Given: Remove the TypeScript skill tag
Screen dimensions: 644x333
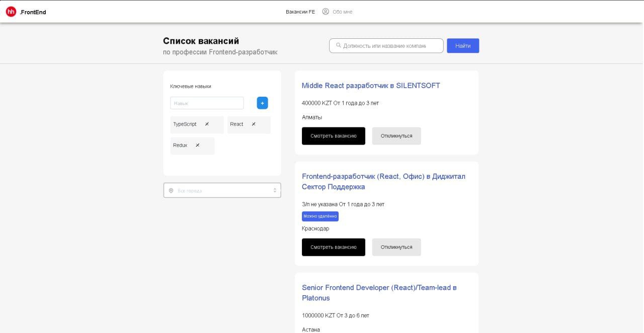Looking at the screenshot, I should [x=207, y=124].
